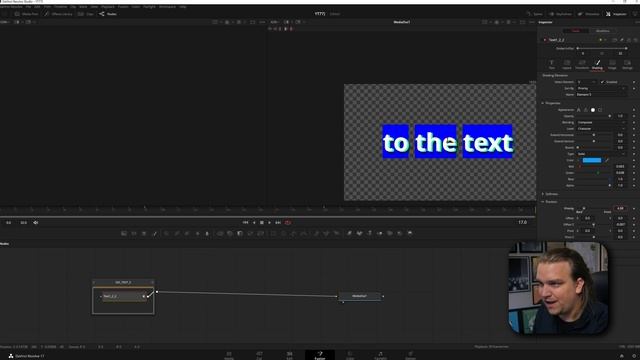Viewport: 640px width, 360px height.
Task: Select the text fill appearance icon
Action: (x=579, y=110)
